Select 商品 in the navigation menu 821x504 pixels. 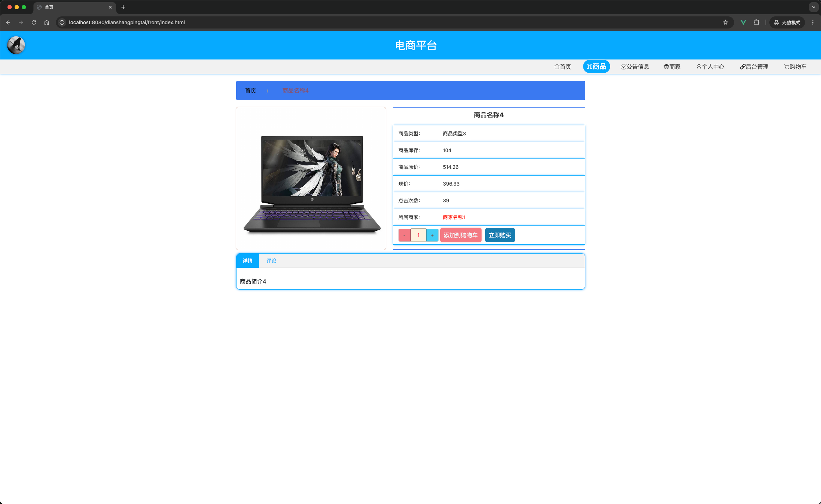click(x=596, y=67)
